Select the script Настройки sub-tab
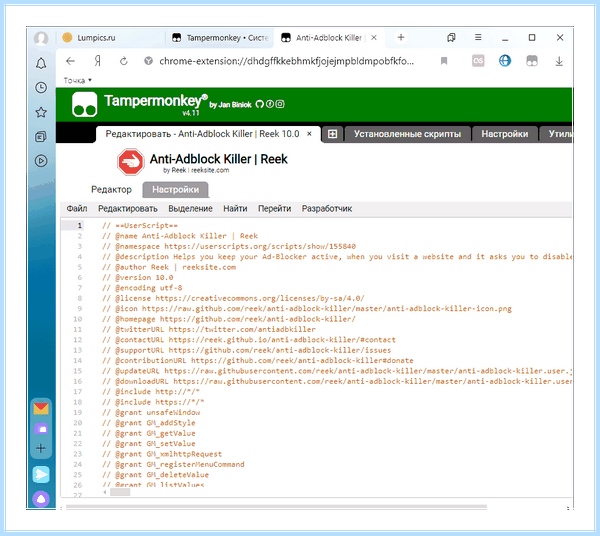The image size is (600, 536). [176, 190]
